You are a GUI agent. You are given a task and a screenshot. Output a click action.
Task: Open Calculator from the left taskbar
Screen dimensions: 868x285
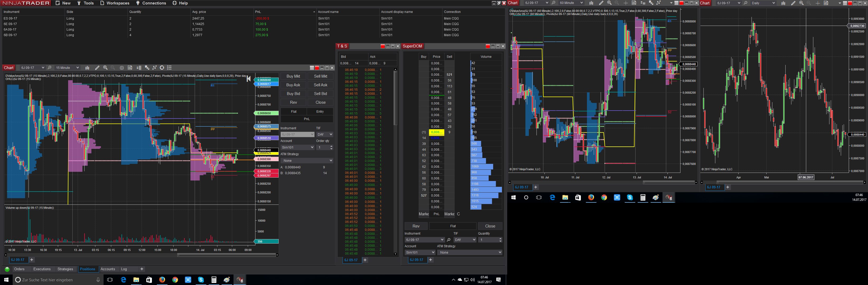[214, 280]
